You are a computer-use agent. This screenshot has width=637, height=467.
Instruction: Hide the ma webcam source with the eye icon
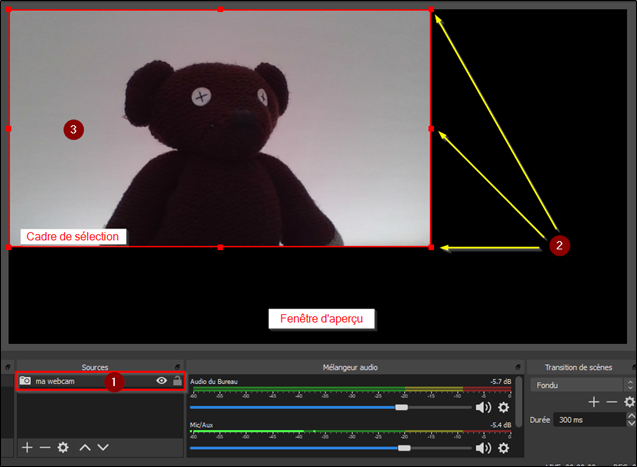[x=160, y=381]
